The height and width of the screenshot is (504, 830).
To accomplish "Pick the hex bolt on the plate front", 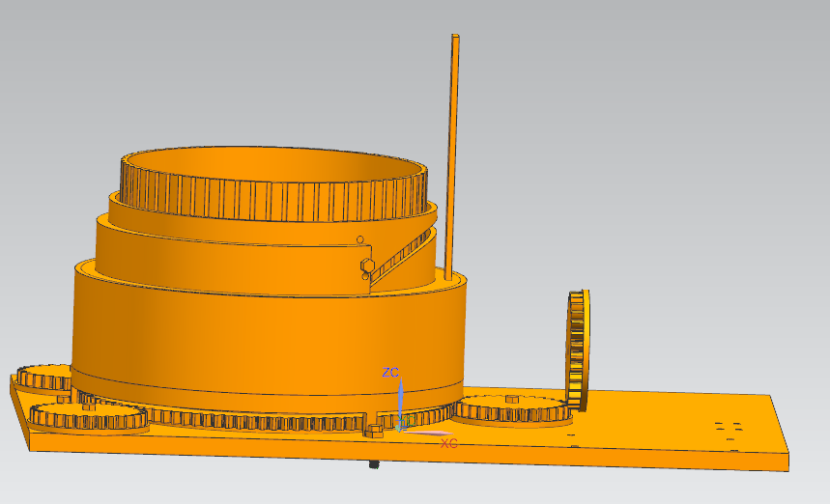I will 374,431.
